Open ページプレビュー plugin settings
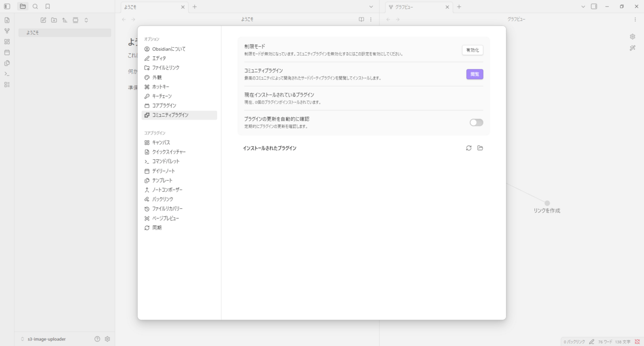This screenshot has height=346, width=644. (179, 218)
